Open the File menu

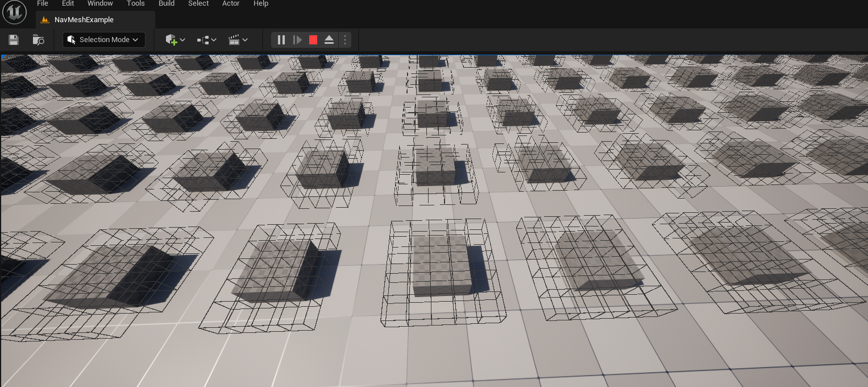pos(42,3)
